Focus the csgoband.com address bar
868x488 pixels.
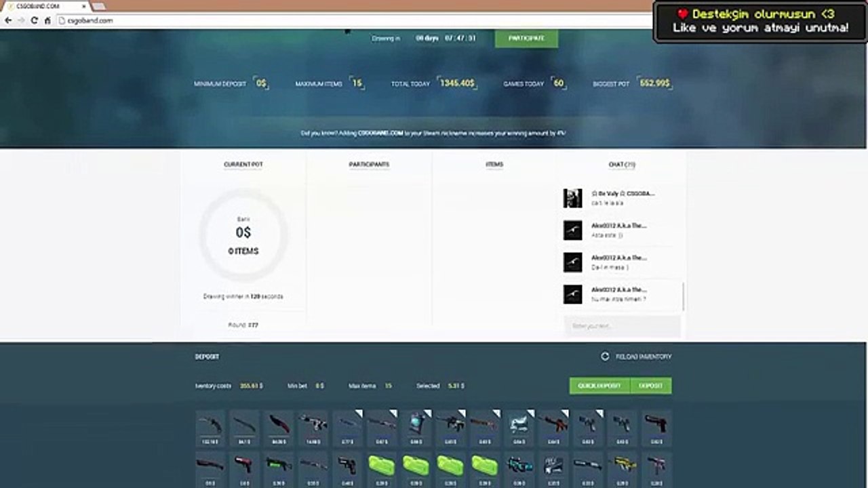pyautogui.click(x=353, y=20)
